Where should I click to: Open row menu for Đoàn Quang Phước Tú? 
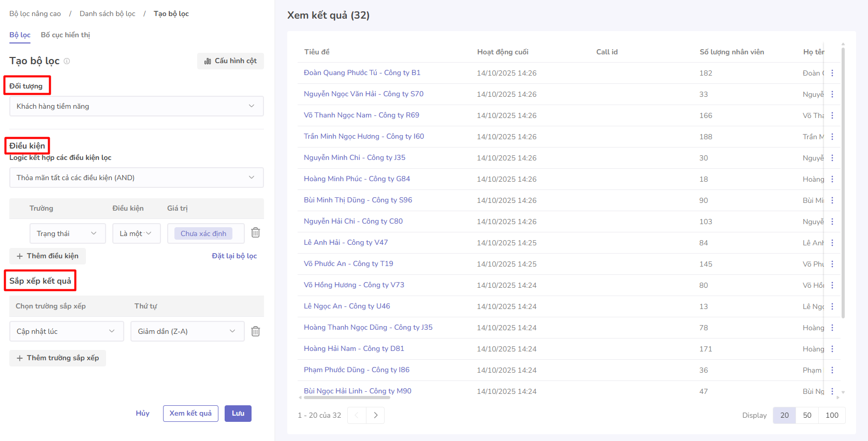832,73
